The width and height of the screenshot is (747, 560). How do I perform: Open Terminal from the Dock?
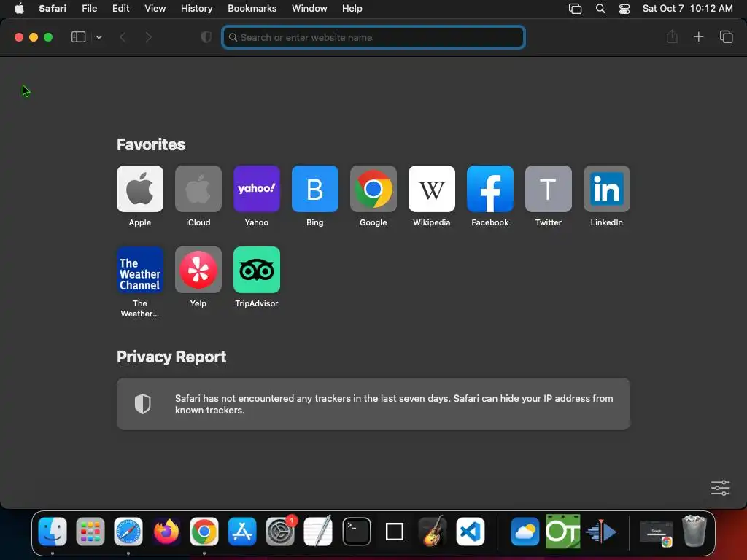coord(356,531)
